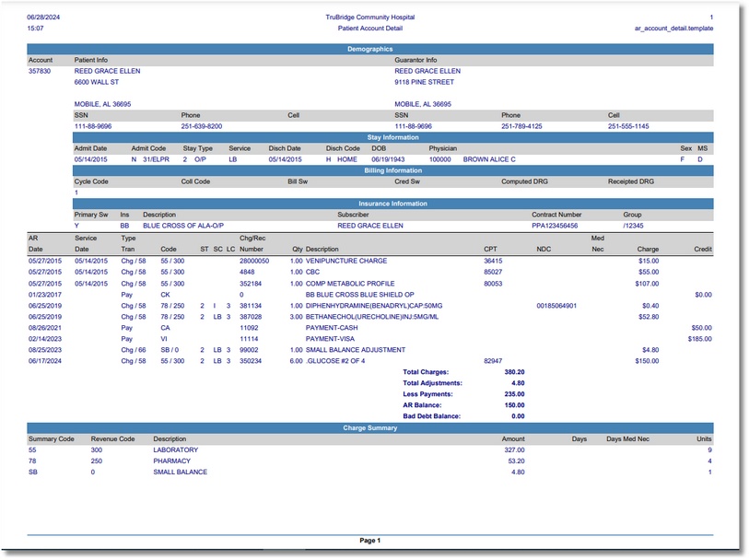Click patient address 6600 WALL ST
Viewport: 749px width, 560px height.
coord(96,82)
